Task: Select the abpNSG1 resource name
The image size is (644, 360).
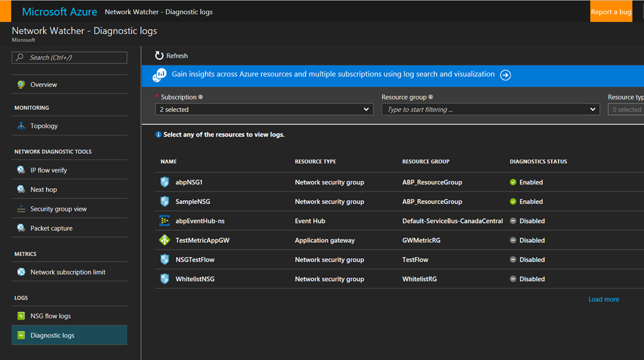Action: pos(189,182)
